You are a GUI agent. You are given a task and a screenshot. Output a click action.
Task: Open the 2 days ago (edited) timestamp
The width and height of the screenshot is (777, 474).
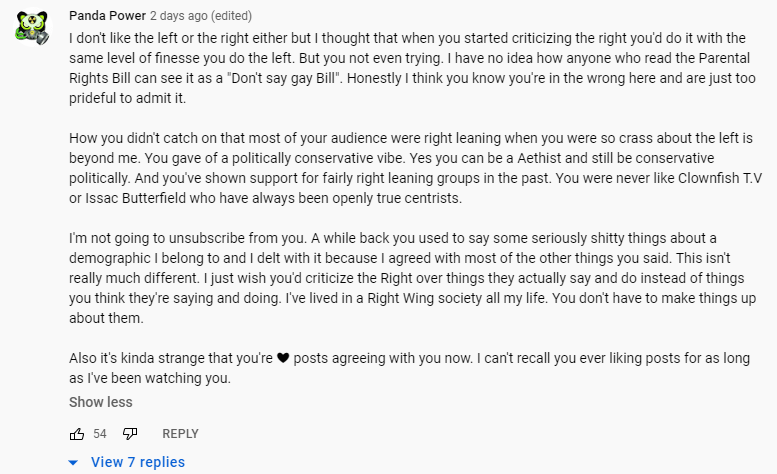pyautogui.click(x=201, y=16)
